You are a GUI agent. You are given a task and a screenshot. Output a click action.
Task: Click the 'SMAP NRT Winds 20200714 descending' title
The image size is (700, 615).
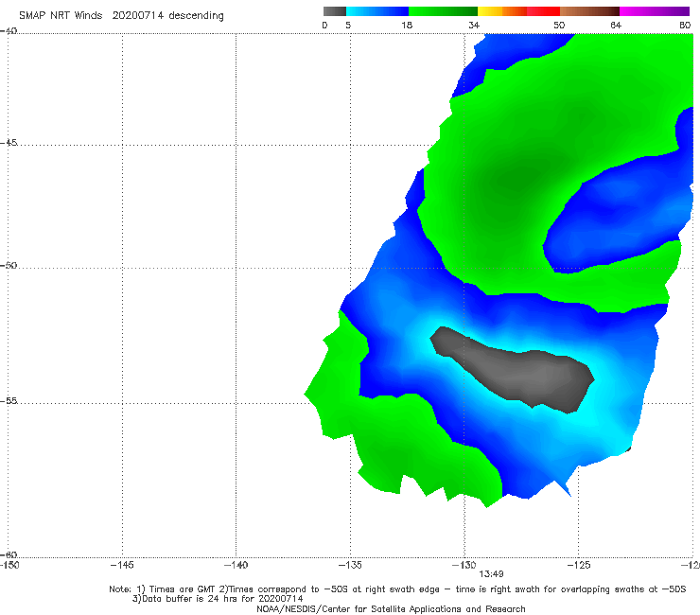click(x=121, y=16)
